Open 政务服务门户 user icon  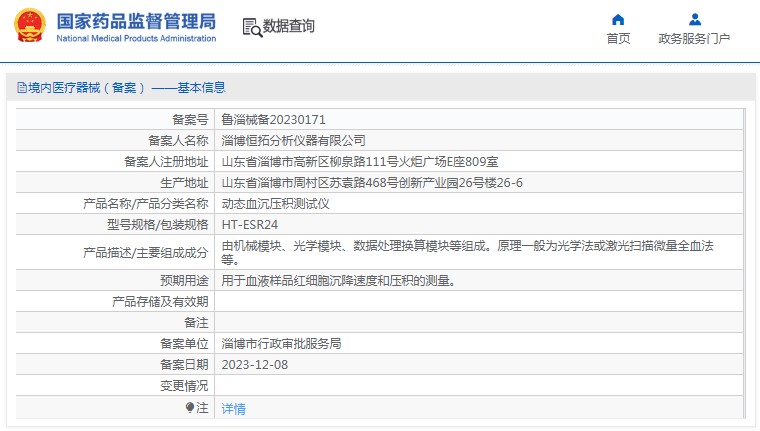[695, 19]
